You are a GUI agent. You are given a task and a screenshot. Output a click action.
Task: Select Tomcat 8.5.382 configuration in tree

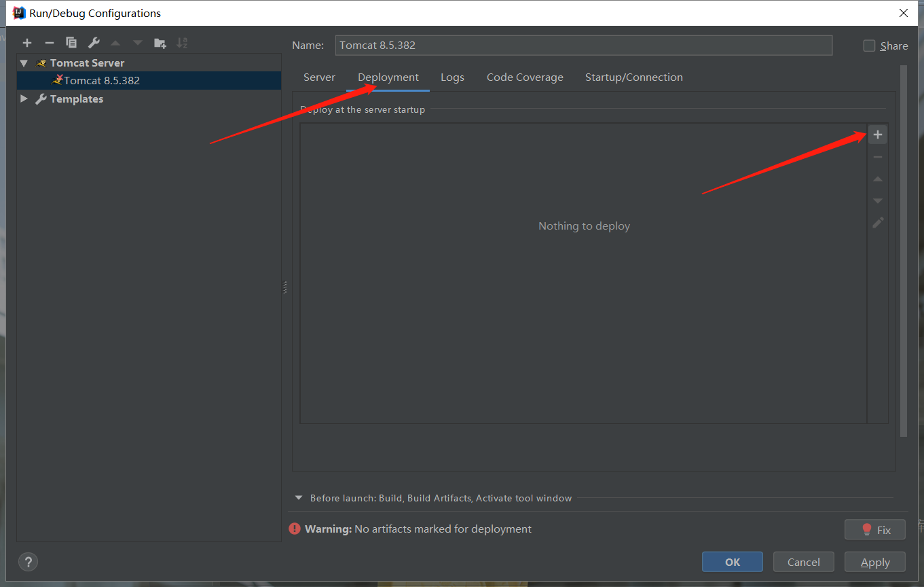[149, 81]
